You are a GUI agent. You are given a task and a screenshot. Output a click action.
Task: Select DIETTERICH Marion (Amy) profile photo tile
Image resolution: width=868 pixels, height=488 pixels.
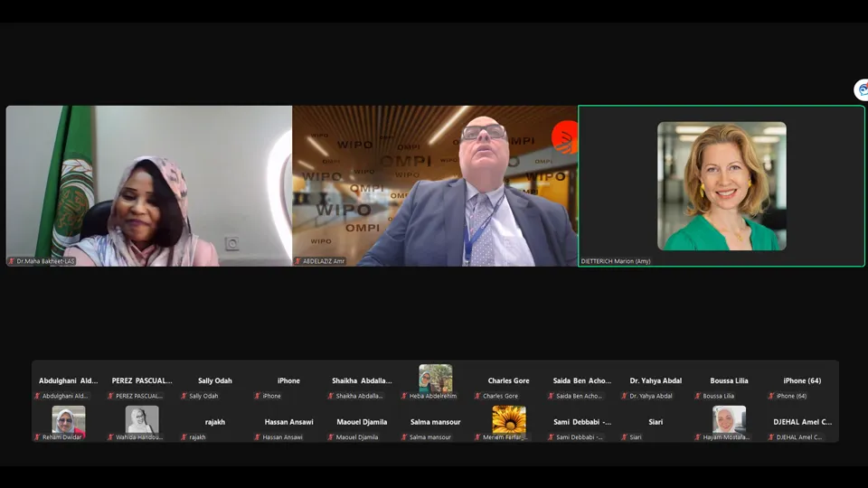(x=722, y=186)
